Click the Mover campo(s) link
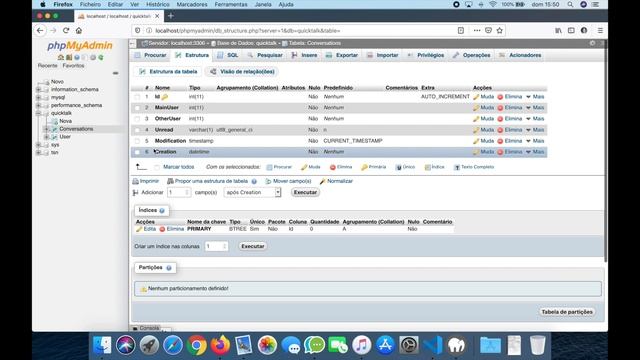Image resolution: width=640 pixels, height=360 pixels. [x=288, y=181]
